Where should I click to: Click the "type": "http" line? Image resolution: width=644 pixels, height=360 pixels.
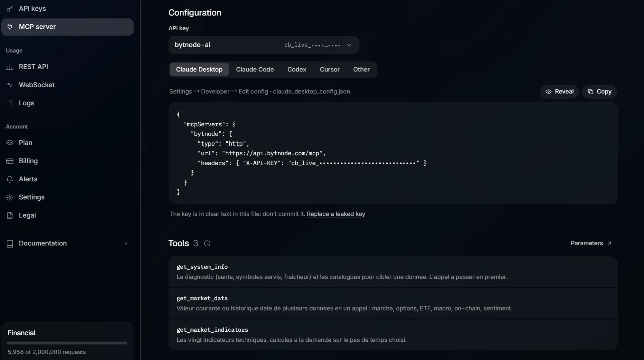coord(223,144)
